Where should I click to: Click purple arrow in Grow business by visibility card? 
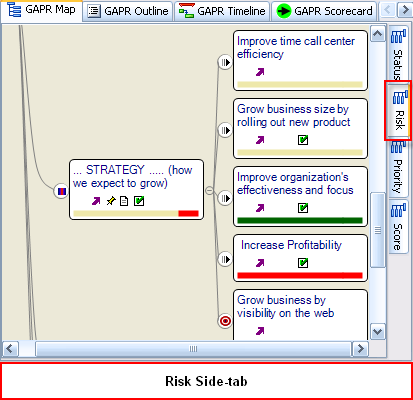tap(260, 331)
